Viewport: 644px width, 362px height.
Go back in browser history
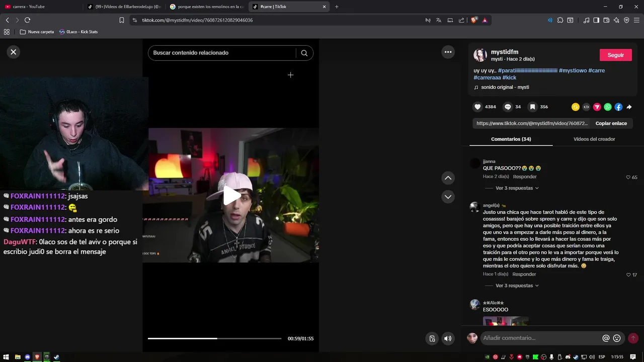[x=7, y=20]
